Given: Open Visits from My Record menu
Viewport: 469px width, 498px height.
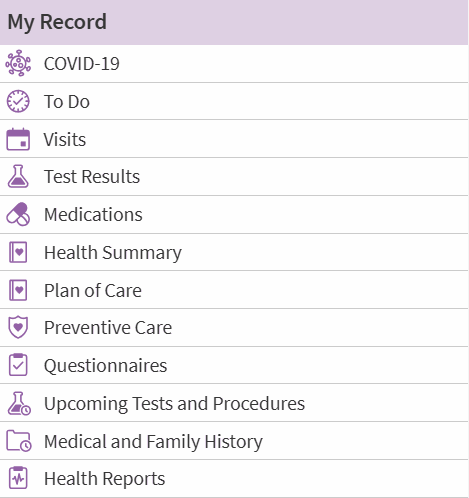Looking at the screenshot, I should click(234, 139).
